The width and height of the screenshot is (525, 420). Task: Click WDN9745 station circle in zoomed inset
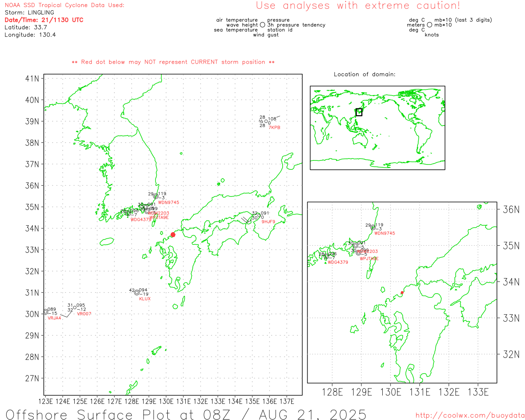373,227
